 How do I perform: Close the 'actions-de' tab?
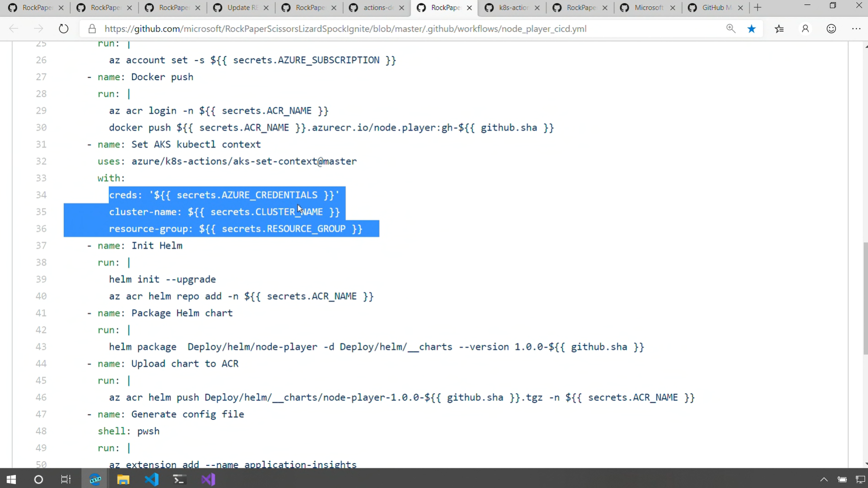click(x=402, y=8)
